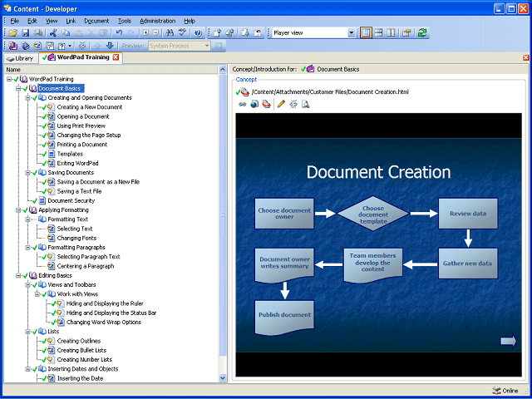Open the Player view dropdown
This screenshot has height=399, width=532.
point(352,32)
